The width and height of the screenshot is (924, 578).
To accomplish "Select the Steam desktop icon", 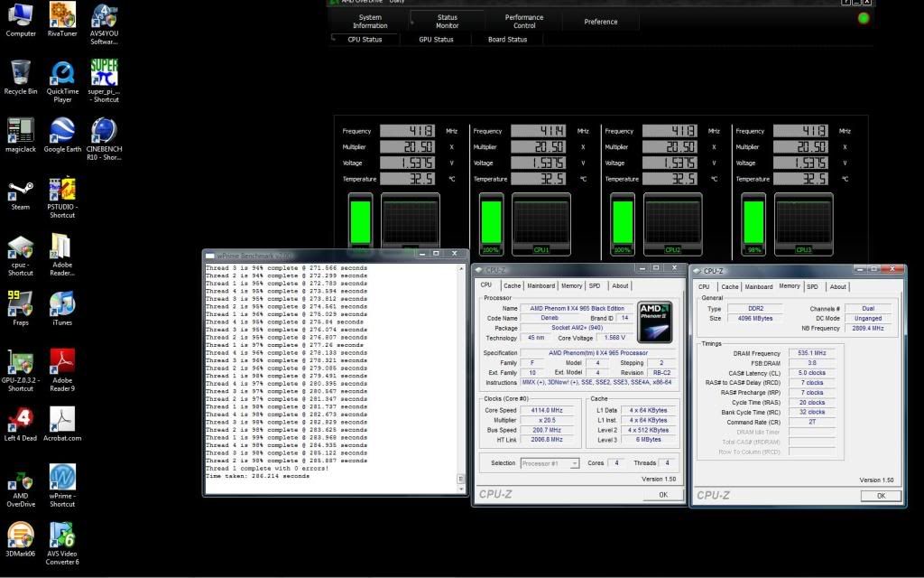I will (x=21, y=193).
